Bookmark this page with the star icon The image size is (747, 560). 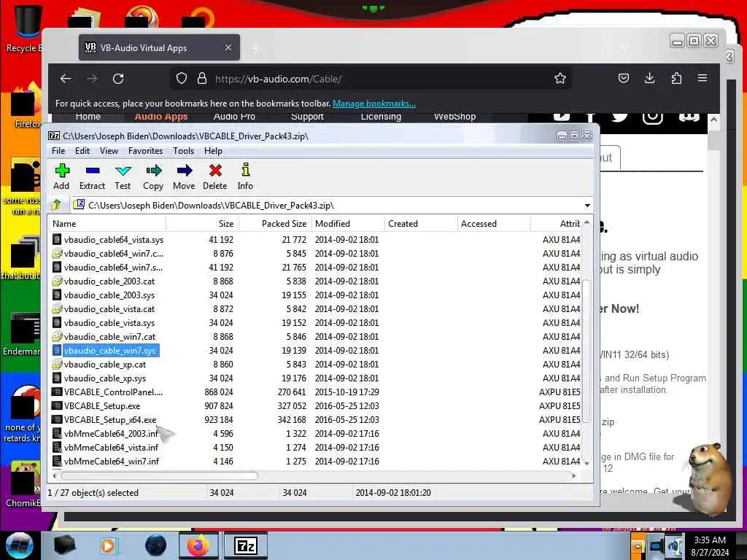560,79
